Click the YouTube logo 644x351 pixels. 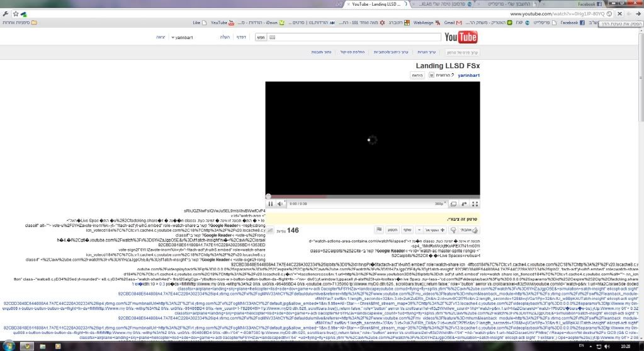pos(461,37)
